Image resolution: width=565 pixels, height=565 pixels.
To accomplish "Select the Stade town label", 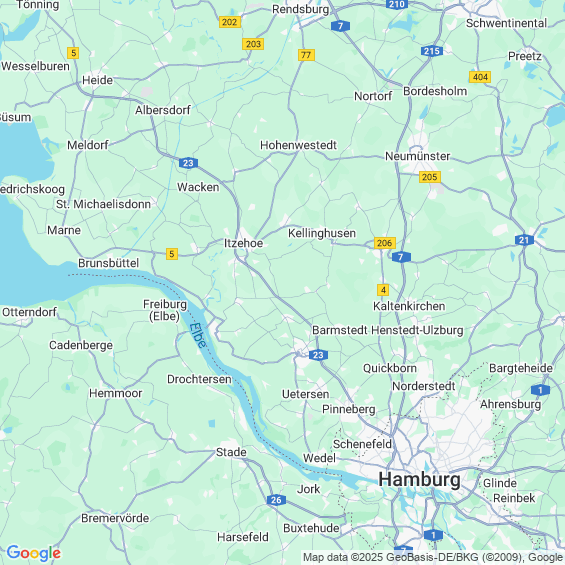I will pyautogui.click(x=231, y=452).
